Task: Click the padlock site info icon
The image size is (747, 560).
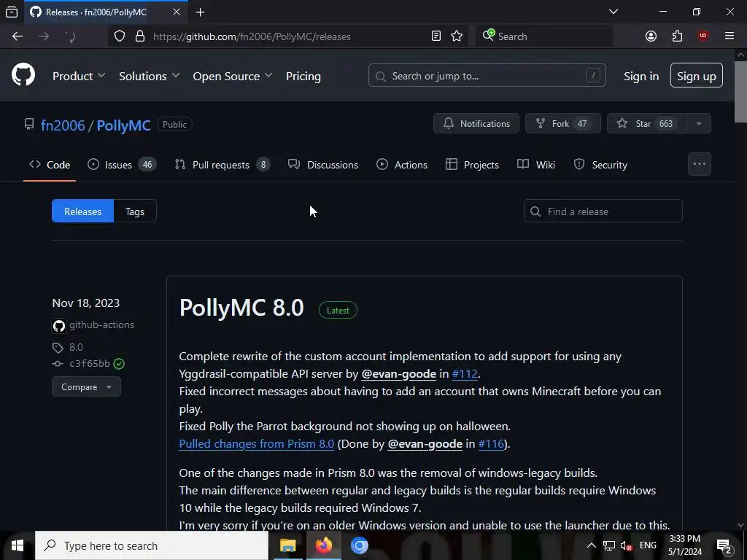Action: (x=140, y=36)
